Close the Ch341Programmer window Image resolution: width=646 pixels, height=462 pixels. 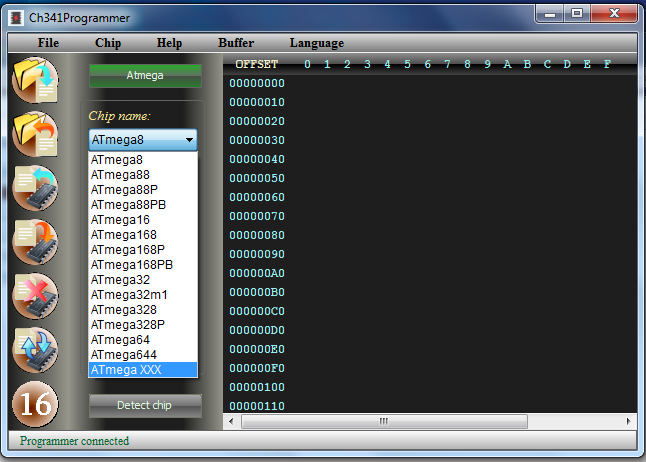click(x=614, y=14)
